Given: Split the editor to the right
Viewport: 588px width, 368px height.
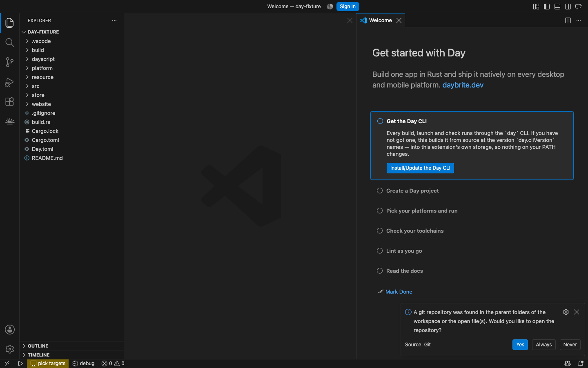Looking at the screenshot, I should [568, 20].
